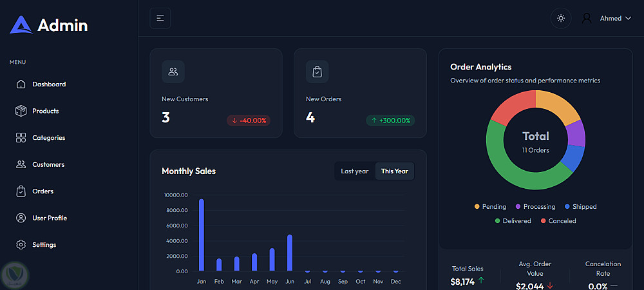
Task: Click the New Orders count 4
Action: coord(310,117)
